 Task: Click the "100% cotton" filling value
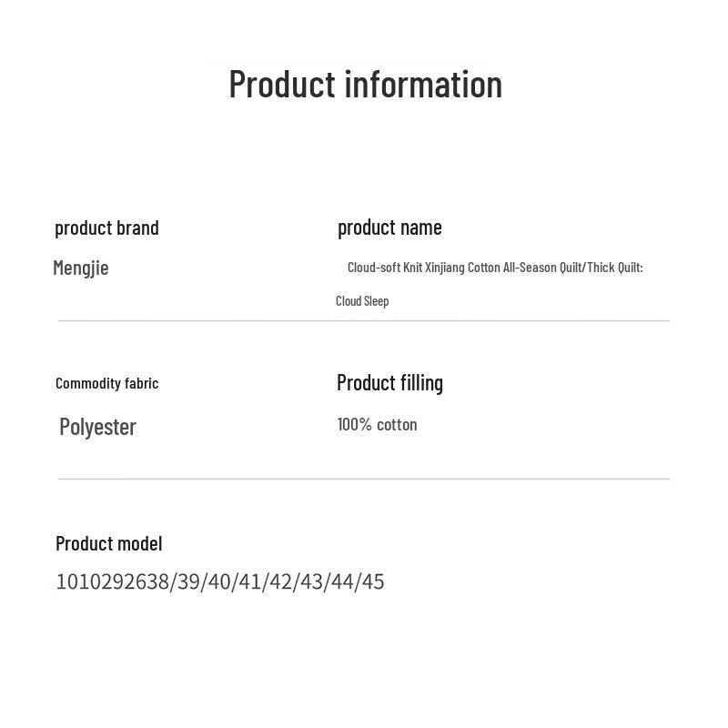pyautogui.click(x=377, y=425)
